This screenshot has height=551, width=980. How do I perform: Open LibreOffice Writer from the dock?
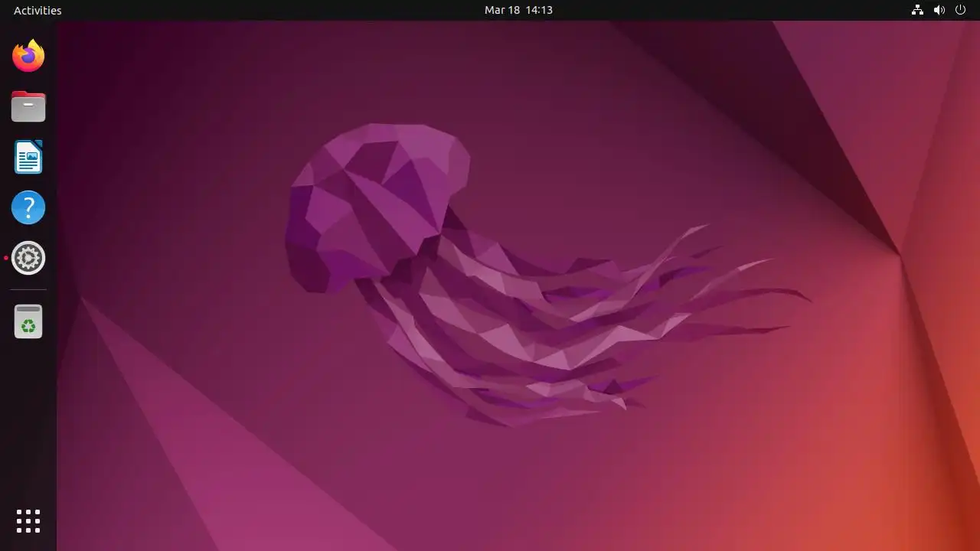28,157
